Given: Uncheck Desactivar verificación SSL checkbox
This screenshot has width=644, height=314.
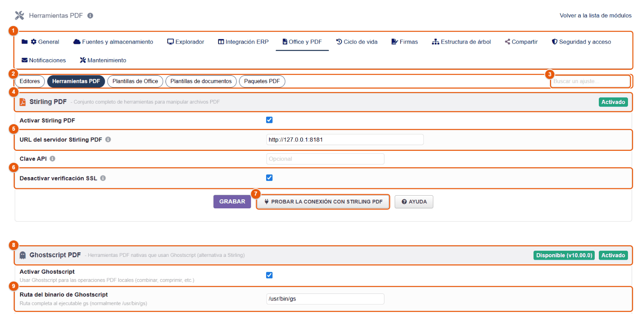Looking at the screenshot, I should (269, 178).
